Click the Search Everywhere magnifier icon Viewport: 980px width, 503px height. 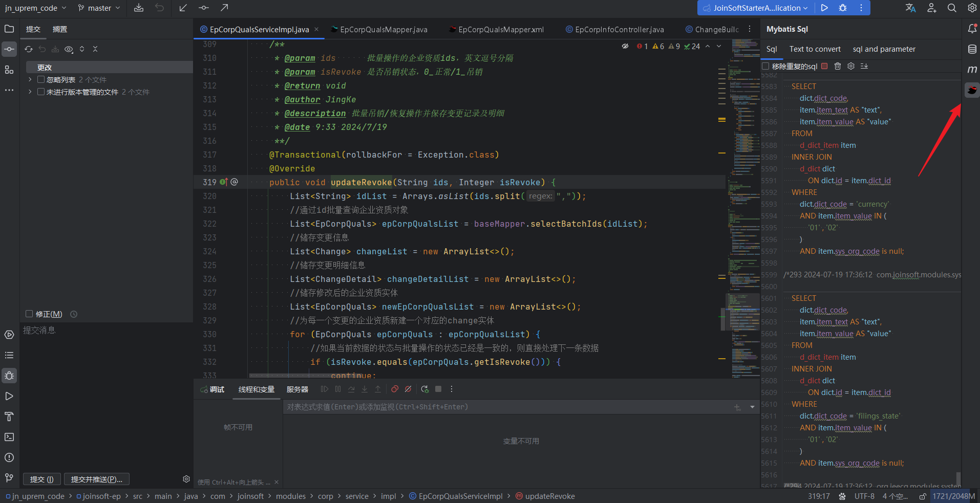click(x=952, y=8)
